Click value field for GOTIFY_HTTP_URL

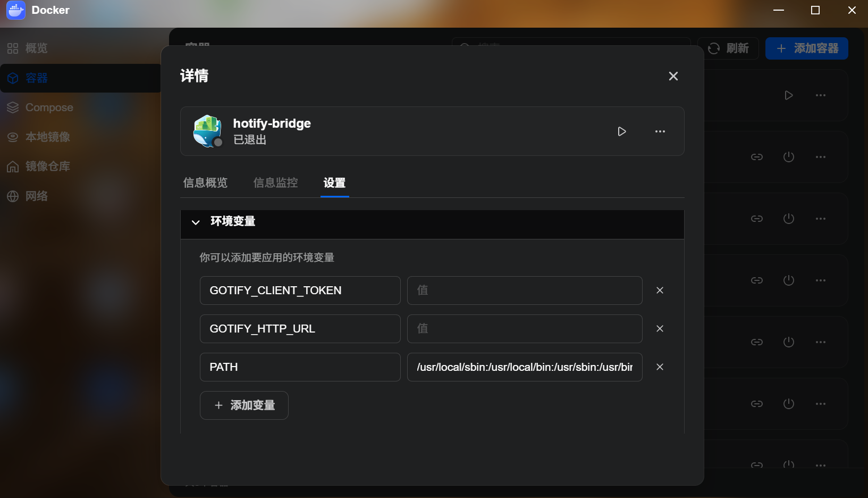pyautogui.click(x=525, y=329)
